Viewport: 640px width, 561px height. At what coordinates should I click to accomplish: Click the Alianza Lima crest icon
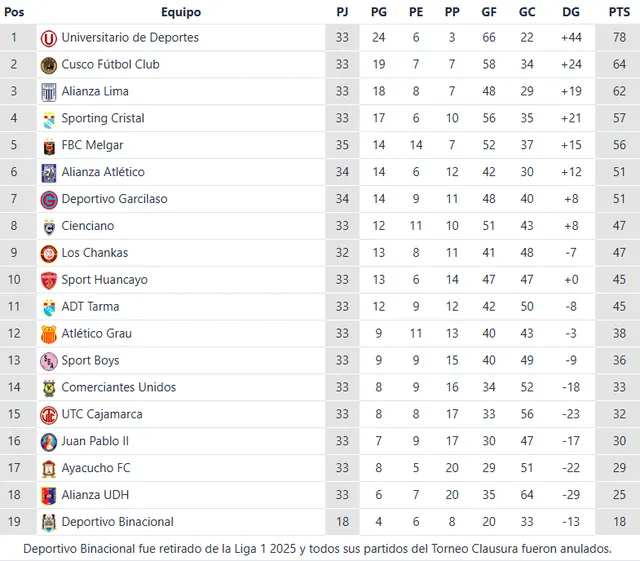point(48,92)
